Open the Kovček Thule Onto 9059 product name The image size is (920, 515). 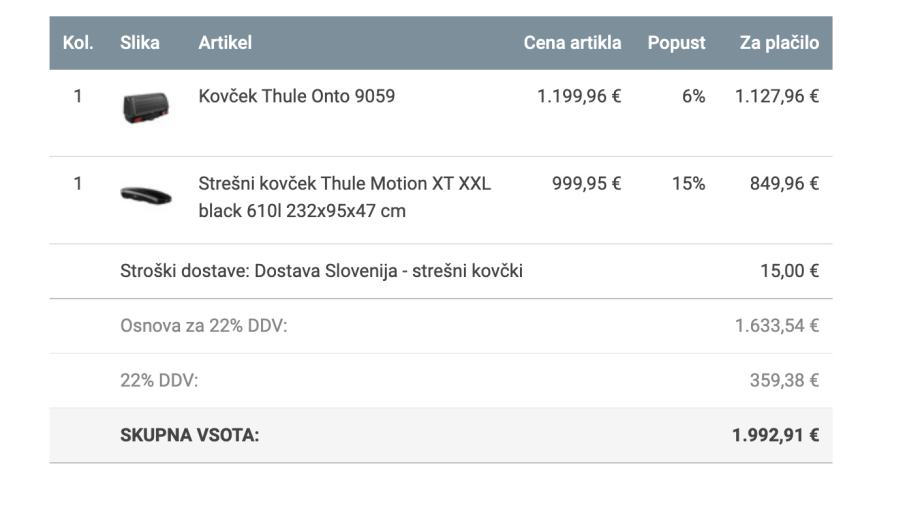296,96
